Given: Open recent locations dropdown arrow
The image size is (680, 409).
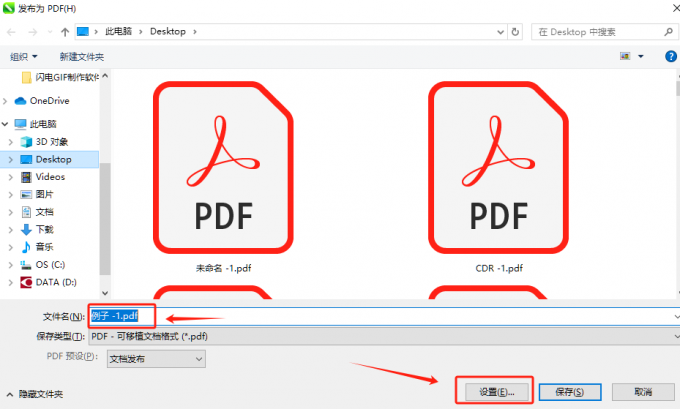Looking at the screenshot, I should click(x=50, y=32).
